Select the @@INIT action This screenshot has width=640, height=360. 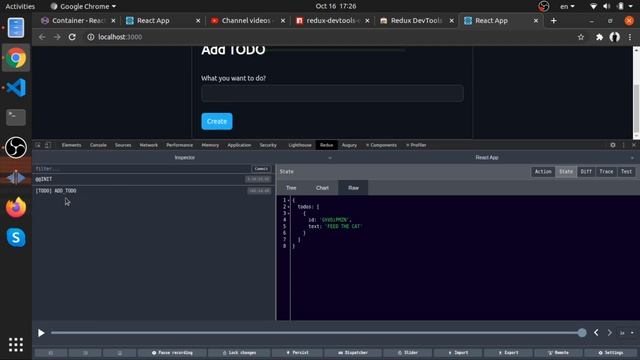[153, 179]
